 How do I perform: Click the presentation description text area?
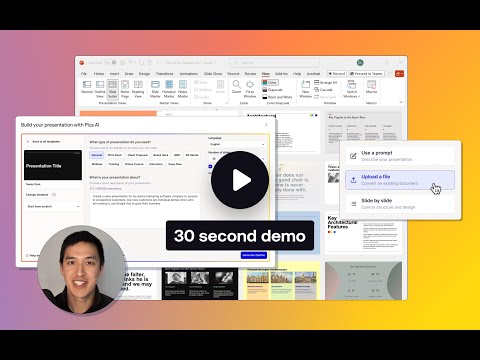click(x=145, y=210)
